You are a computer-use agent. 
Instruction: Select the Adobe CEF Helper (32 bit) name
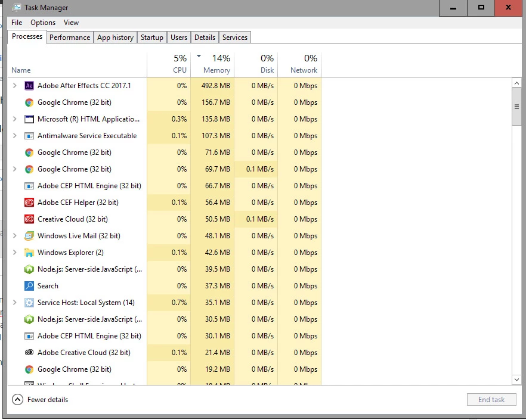point(78,203)
